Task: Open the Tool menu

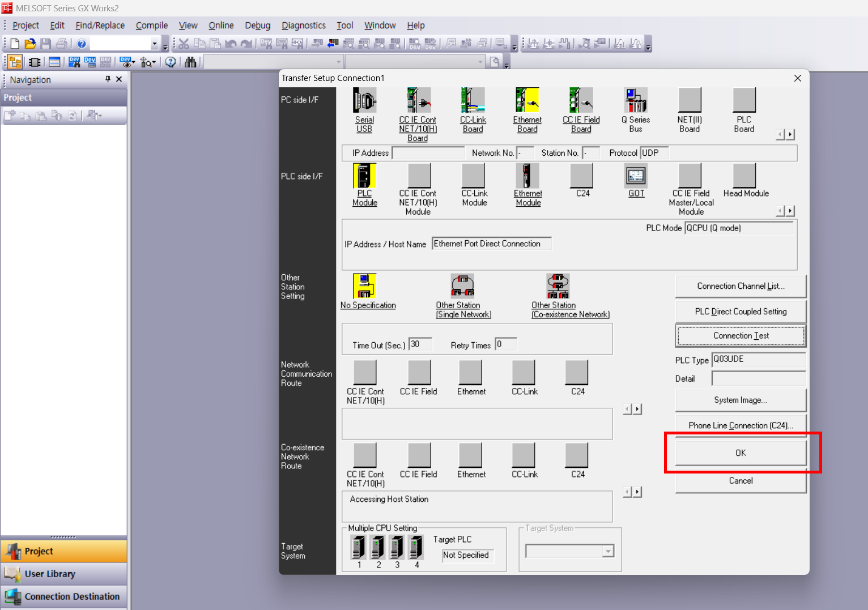Action: coord(344,25)
